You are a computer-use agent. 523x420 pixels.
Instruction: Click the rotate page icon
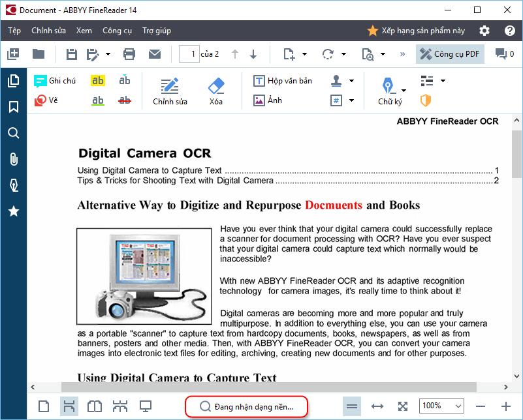click(328, 54)
